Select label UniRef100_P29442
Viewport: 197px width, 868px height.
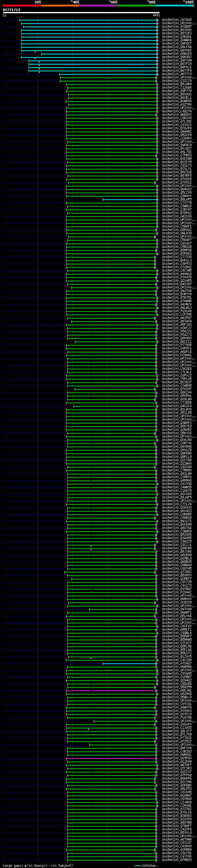click(x=176, y=592)
